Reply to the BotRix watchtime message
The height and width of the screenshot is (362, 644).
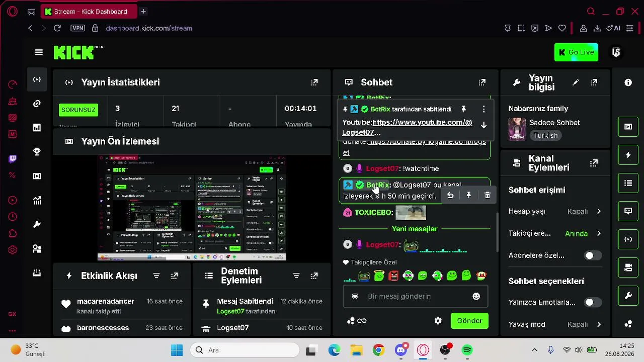[x=450, y=195]
